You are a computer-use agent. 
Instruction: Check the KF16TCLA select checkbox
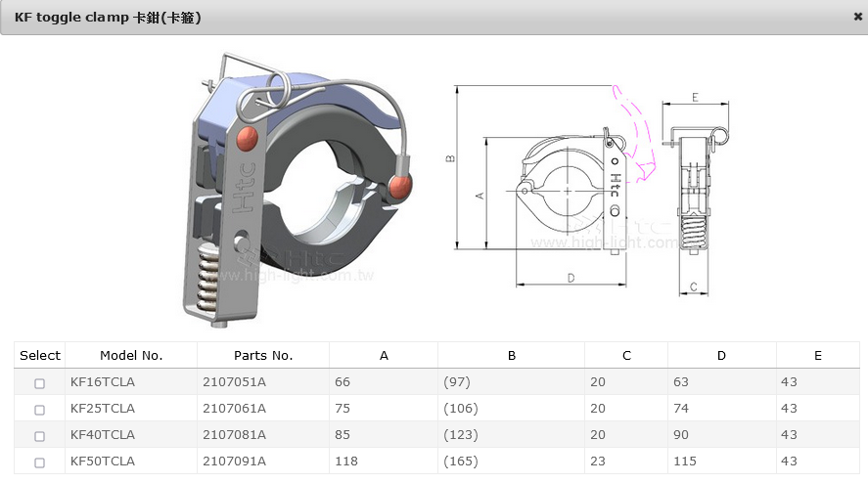(x=40, y=383)
